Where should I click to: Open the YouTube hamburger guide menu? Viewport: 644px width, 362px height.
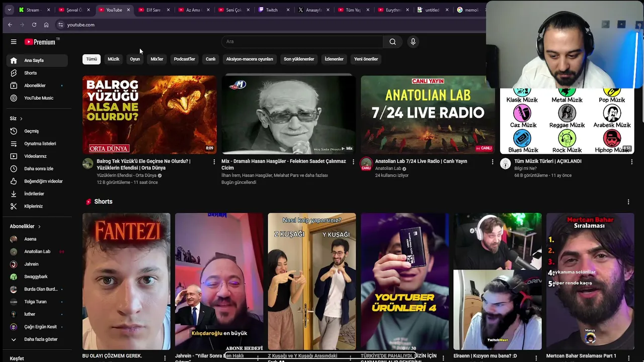pos(14,42)
